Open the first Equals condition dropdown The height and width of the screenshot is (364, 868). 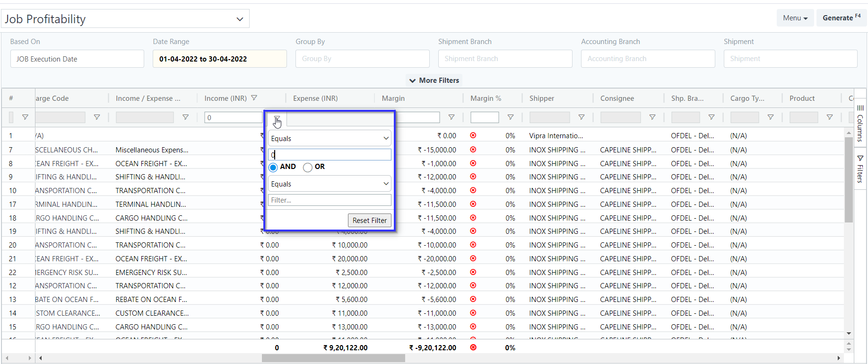(330, 138)
